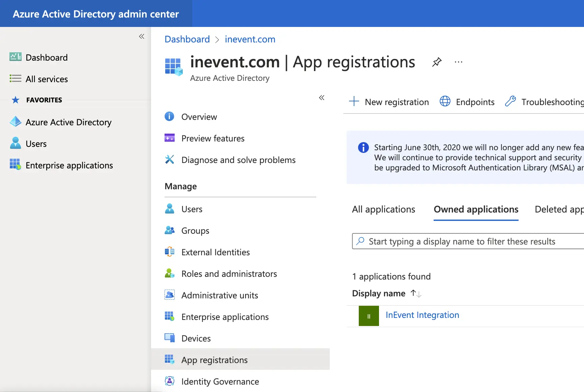Open the InEvent Integration app link
This screenshot has width=584, height=392.
(x=422, y=315)
